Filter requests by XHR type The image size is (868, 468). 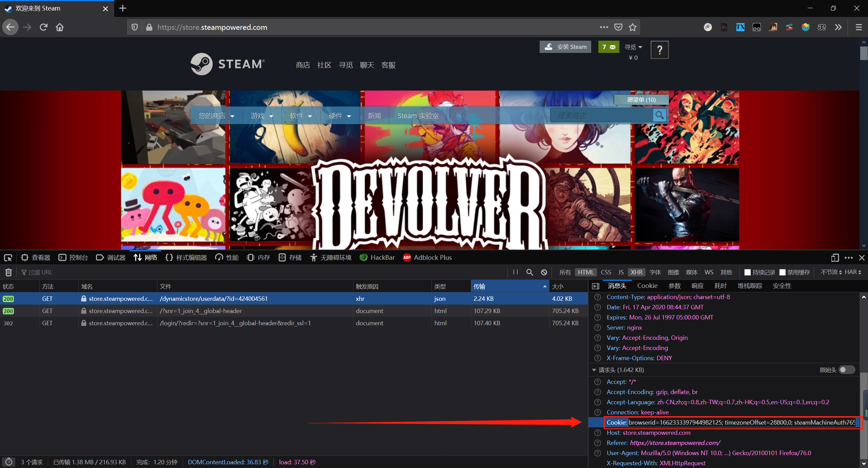[636, 272]
